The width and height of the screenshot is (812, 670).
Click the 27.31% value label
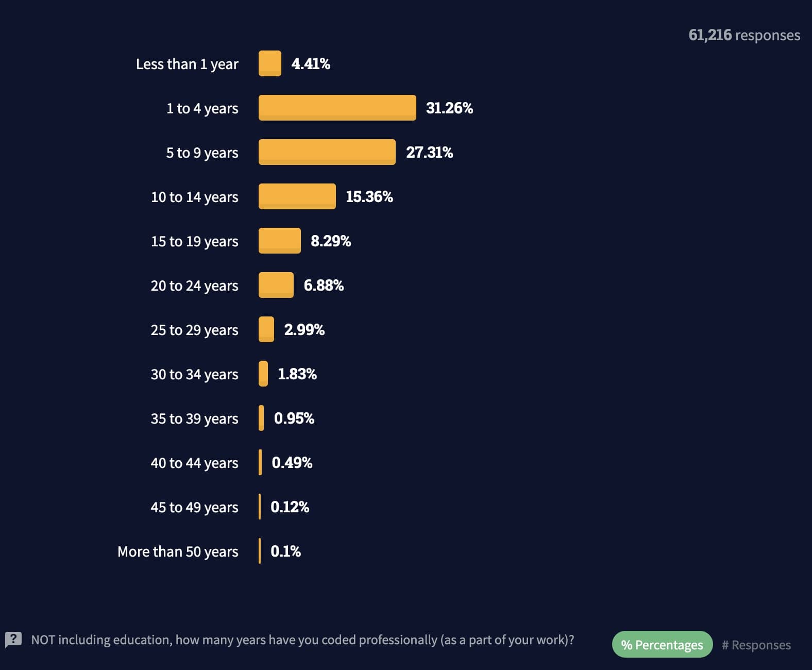(x=429, y=152)
